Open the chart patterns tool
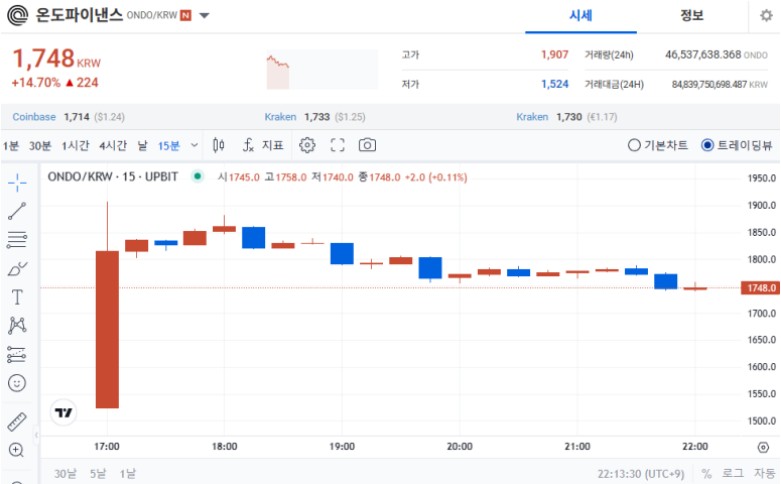The height and width of the screenshot is (484, 781). [17, 326]
